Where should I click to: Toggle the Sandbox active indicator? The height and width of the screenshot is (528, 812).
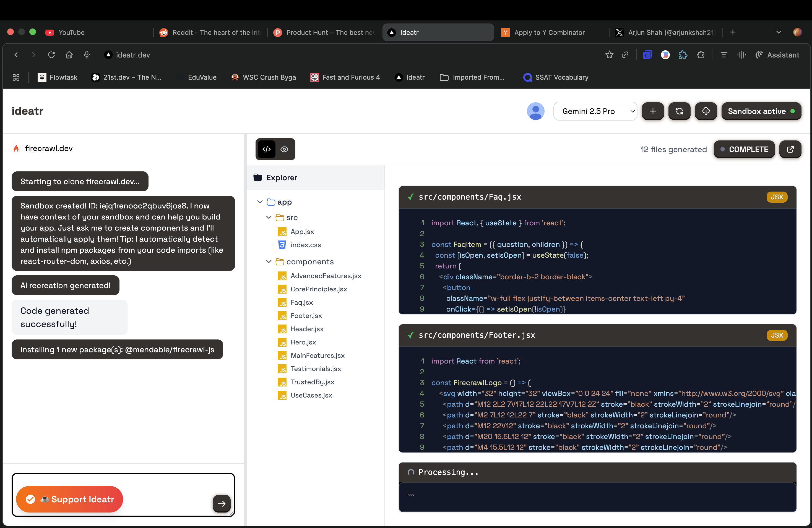(x=761, y=111)
